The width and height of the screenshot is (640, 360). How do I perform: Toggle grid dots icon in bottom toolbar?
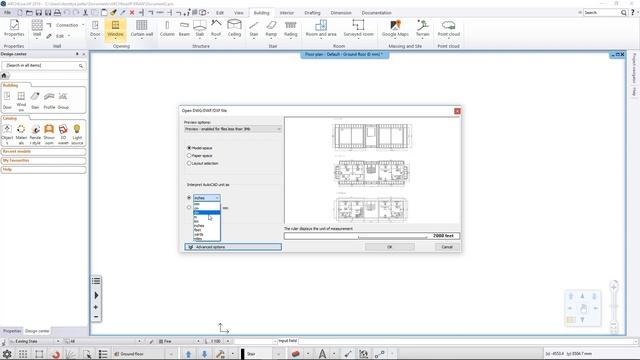point(23,354)
